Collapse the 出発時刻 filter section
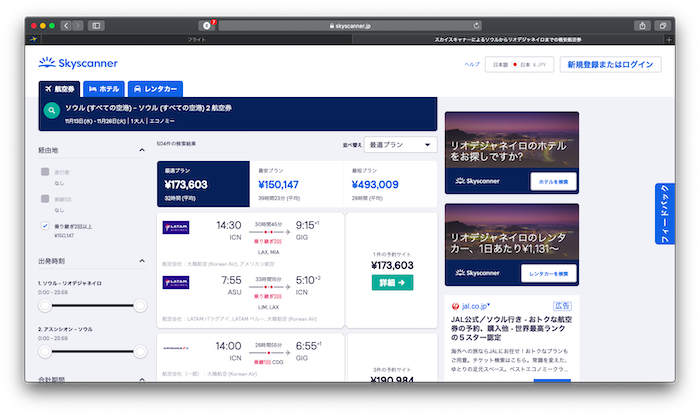Viewport: 700px width, 415px height. pyautogui.click(x=142, y=261)
